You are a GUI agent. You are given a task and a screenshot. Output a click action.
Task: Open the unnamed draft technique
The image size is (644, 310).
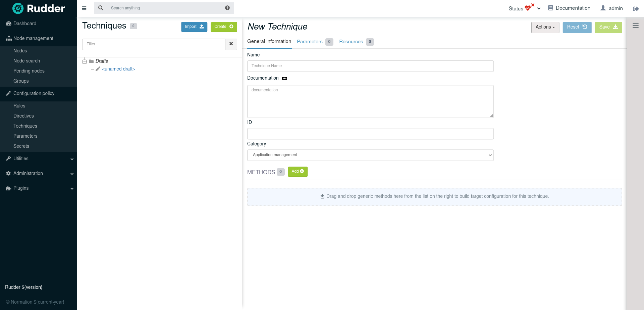pos(118,69)
